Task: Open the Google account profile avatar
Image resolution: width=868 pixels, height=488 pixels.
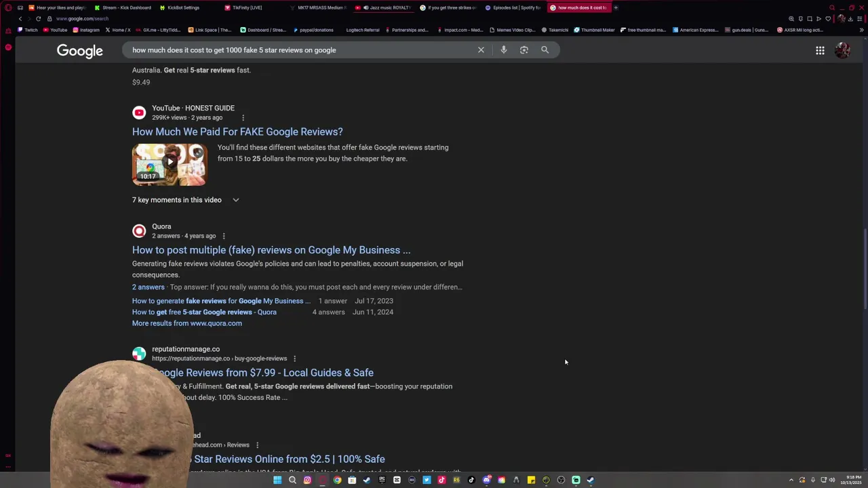Action: coord(842,50)
